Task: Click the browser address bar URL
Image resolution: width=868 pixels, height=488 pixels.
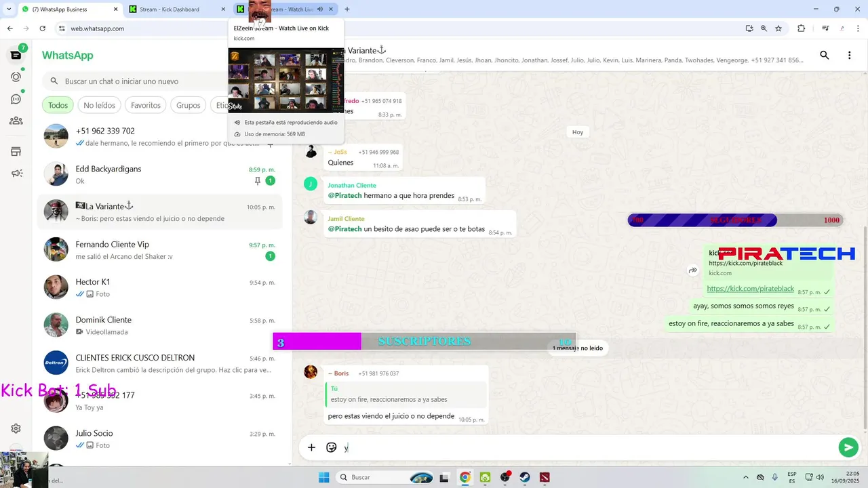Action: [x=98, y=28]
